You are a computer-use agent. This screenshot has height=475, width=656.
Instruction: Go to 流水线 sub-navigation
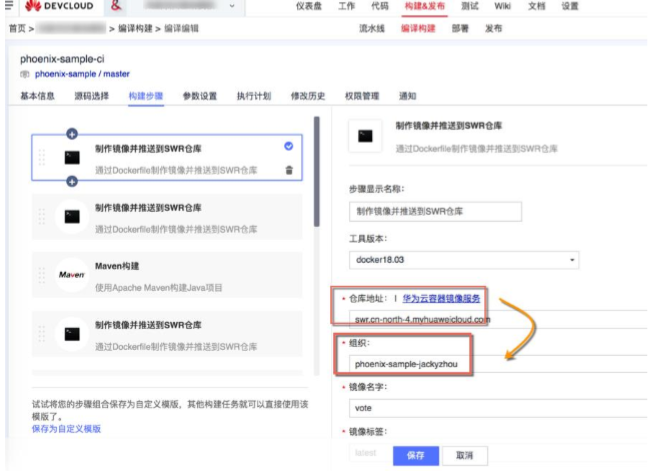pos(372,28)
